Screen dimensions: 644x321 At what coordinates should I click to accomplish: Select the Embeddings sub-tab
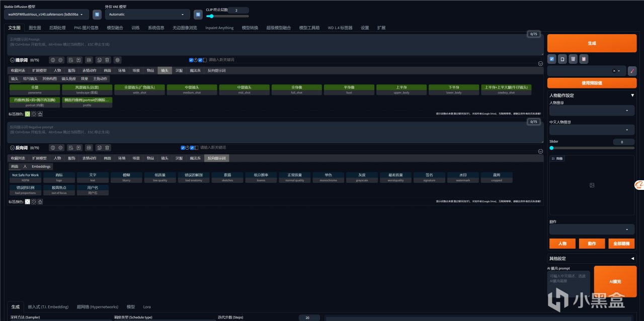click(x=41, y=166)
